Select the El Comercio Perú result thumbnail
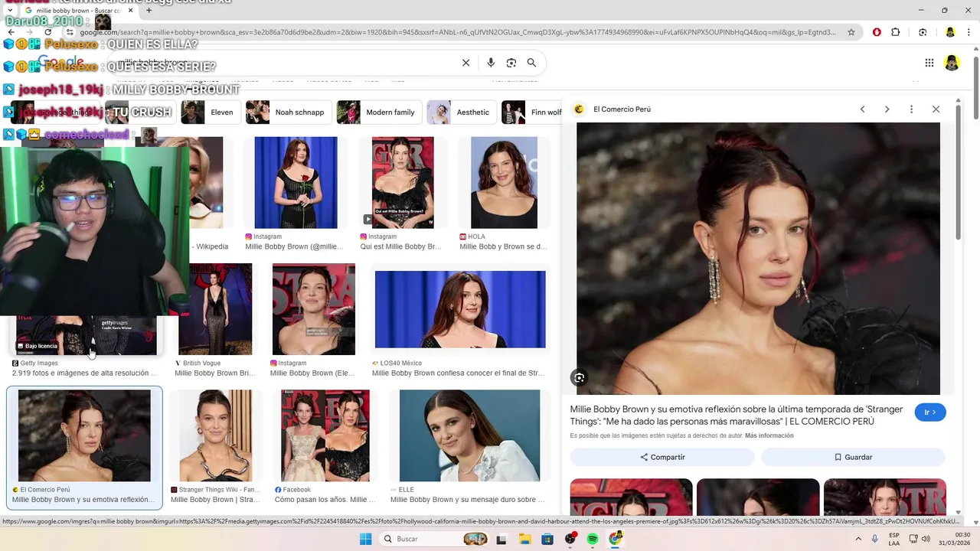The width and height of the screenshot is (980, 551). click(84, 435)
